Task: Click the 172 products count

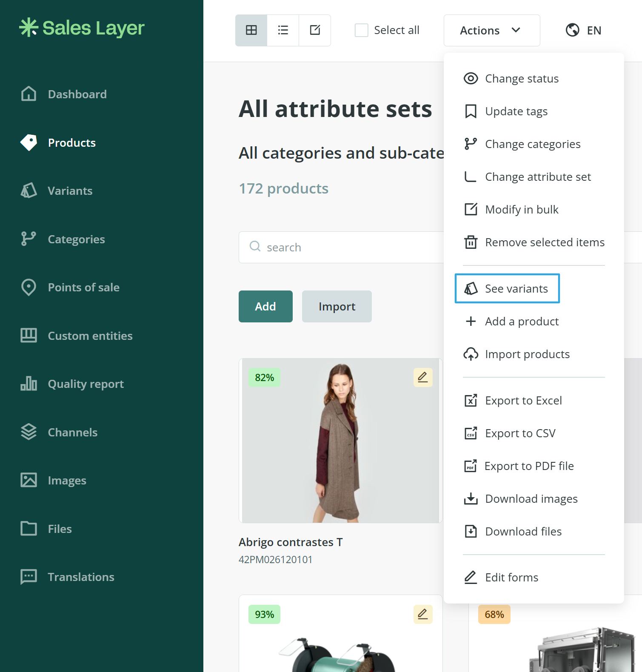Action: pyautogui.click(x=283, y=188)
